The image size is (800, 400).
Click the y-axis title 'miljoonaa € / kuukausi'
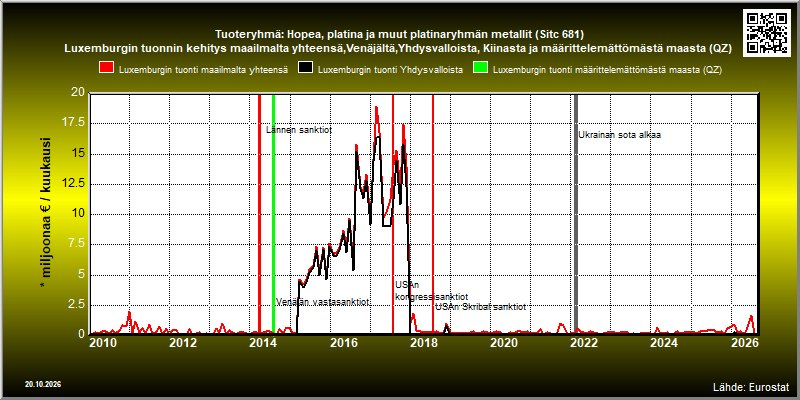45,214
